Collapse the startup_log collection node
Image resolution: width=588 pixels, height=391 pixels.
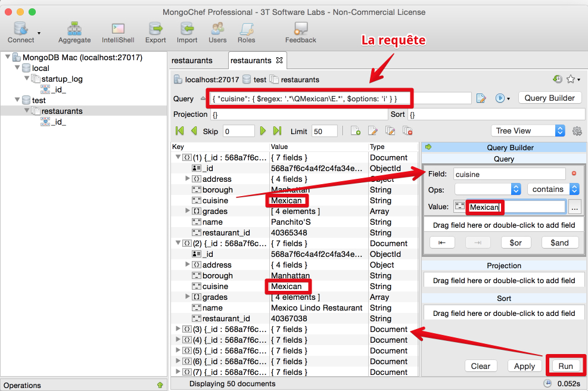[27, 78]
